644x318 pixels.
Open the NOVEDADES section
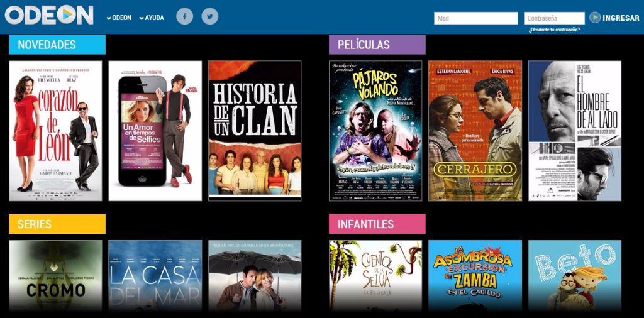(x=57, y=45)
